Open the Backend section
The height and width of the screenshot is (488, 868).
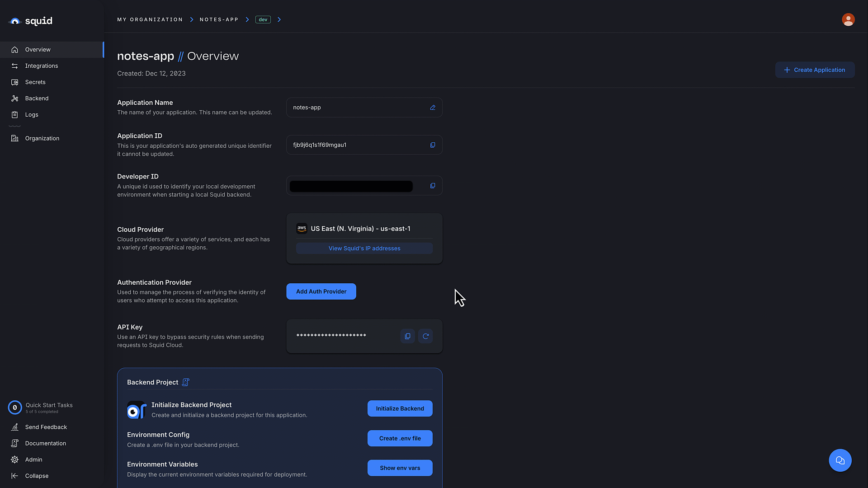coord(36,98)
